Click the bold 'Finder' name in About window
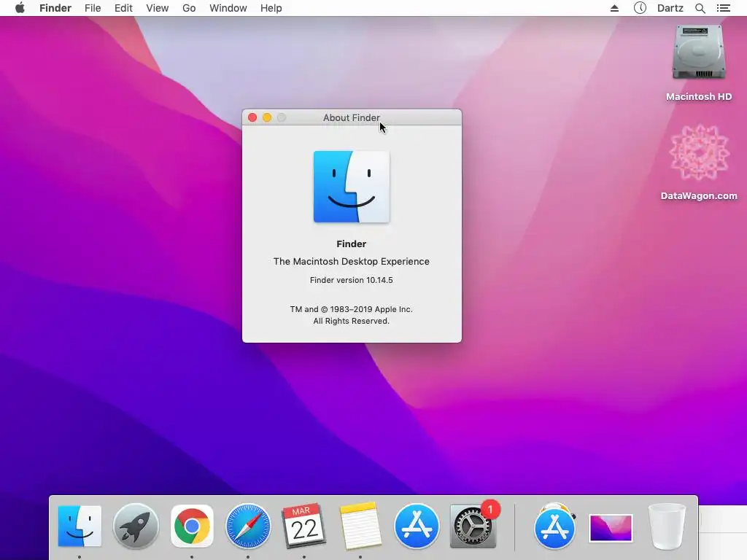 [x=352, y=244]
